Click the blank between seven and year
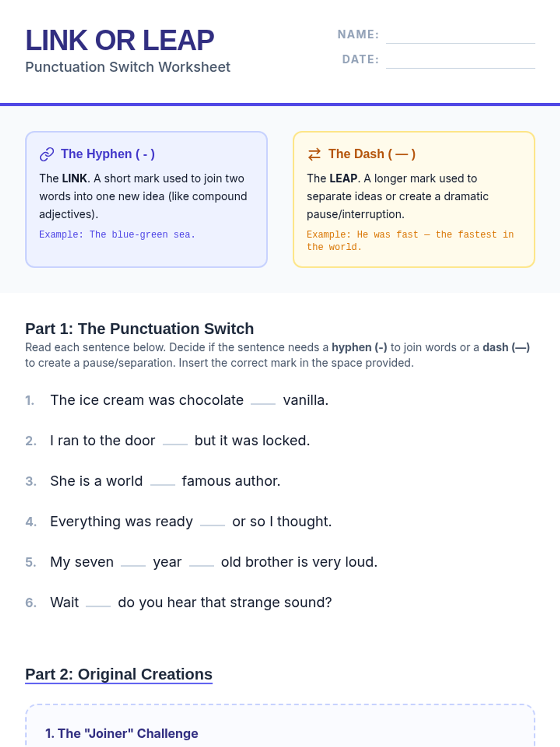The image size is (560, 747). point(133,563)
